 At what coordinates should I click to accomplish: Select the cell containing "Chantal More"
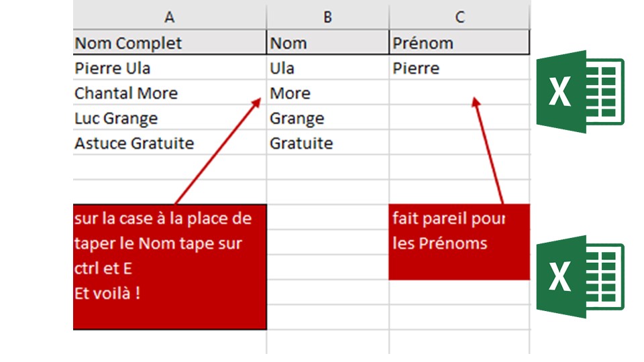[x=169, y=93]
